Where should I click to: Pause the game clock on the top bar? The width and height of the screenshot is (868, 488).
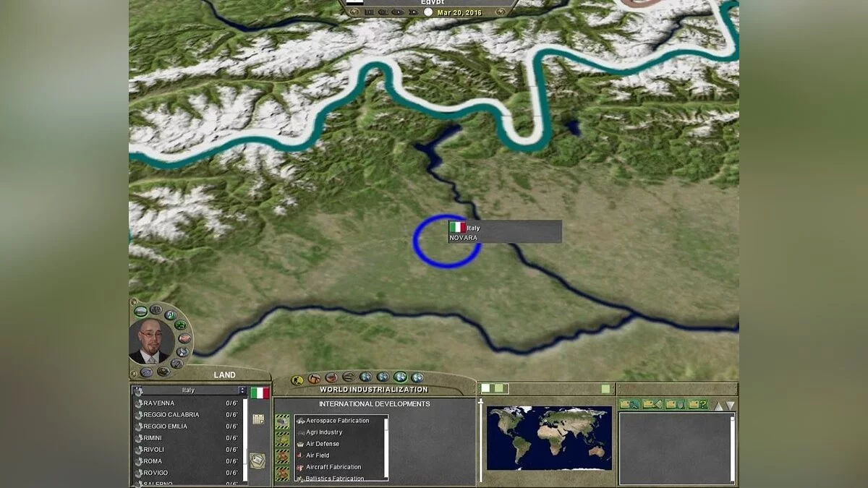[368, 12]
